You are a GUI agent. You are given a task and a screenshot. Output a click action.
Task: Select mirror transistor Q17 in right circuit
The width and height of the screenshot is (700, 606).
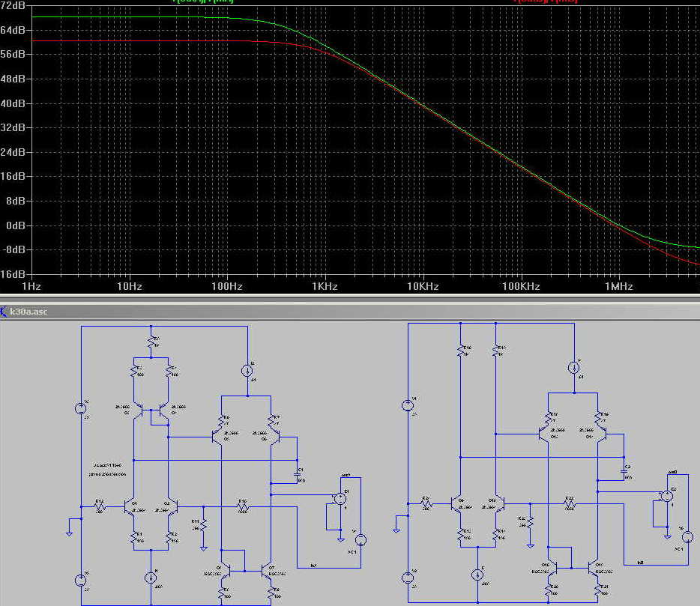pos(594,568)
